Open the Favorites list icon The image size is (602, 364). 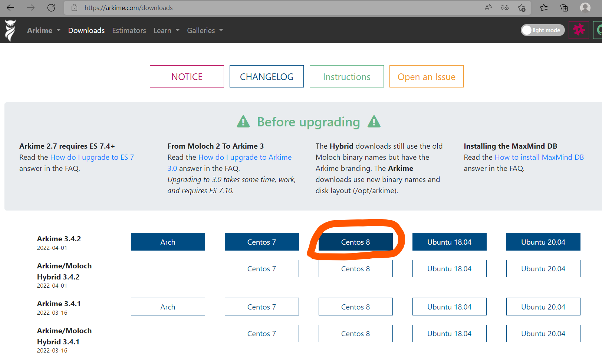point(544,7)
